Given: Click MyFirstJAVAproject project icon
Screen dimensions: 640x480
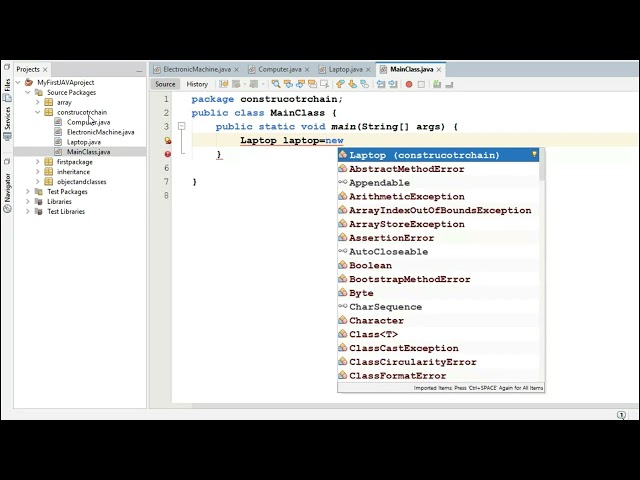Looking at the screenshot, I should [29, 82].
